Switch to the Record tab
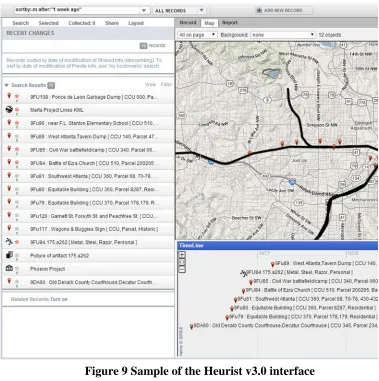The width and height of the screenshot is (379, 381). coord(188,23)
